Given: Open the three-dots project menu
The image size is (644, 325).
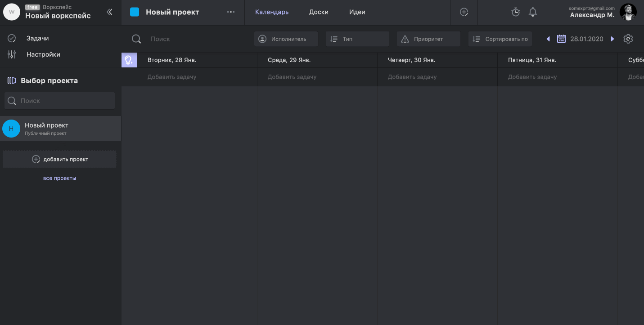Looking at the screenshot, I should click(231, 12).
